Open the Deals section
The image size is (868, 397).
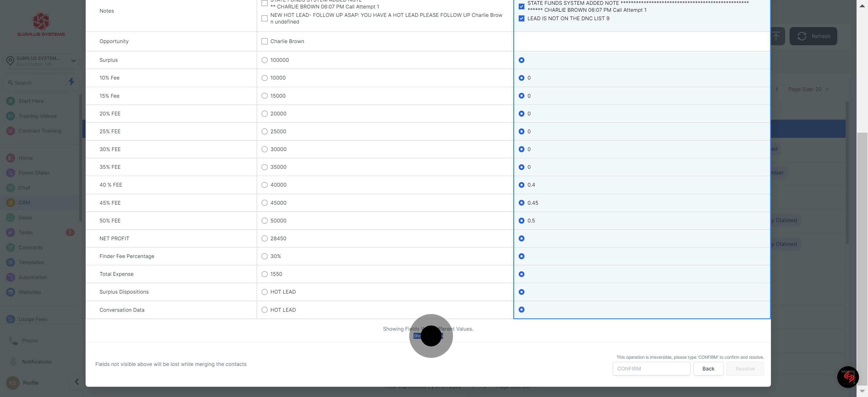click(25, 217)
